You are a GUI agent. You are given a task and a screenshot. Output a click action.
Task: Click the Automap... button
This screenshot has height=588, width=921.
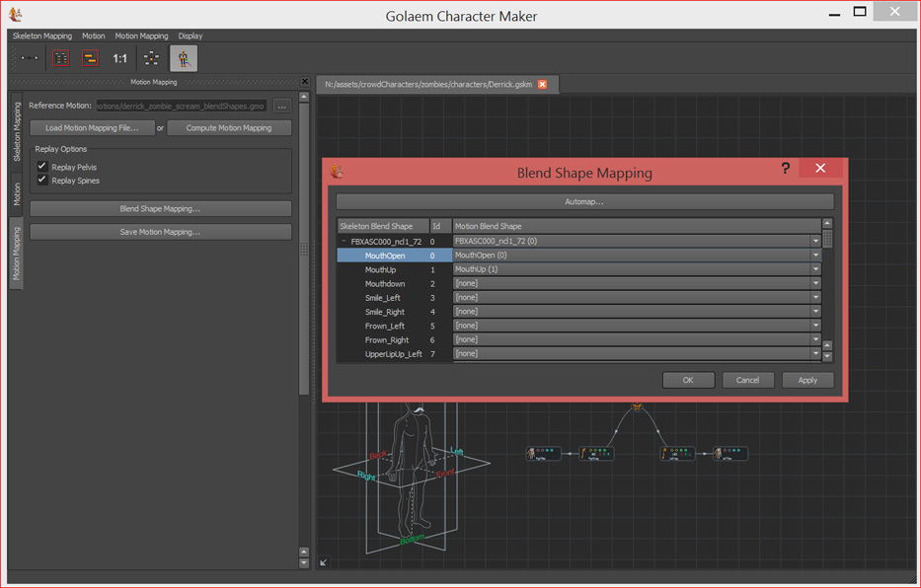(584, 201)
